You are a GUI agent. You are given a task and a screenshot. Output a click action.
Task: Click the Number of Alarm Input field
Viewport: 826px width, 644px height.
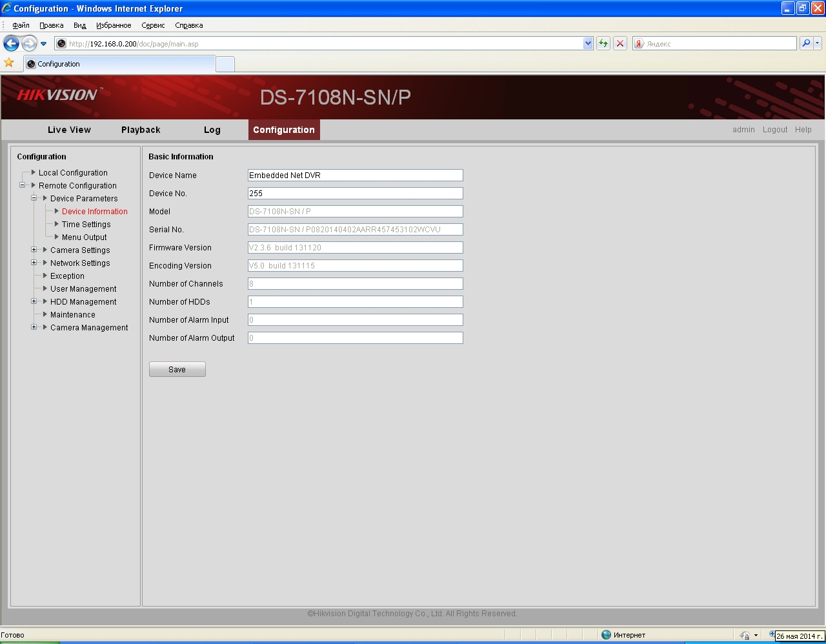click(x=356, y=319)
